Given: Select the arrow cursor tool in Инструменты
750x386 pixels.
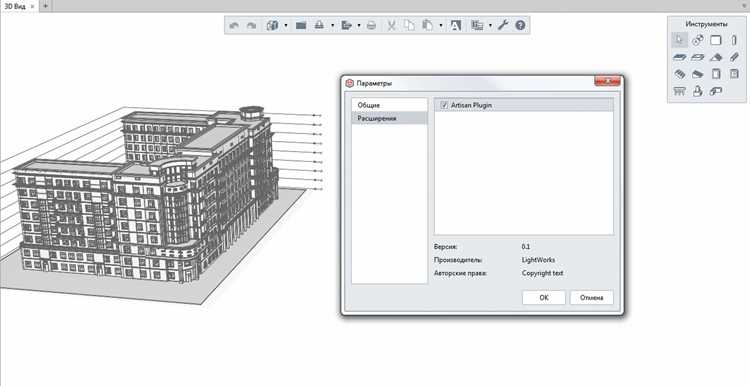Looking at the screenshot, I should [x=679, y=40].
